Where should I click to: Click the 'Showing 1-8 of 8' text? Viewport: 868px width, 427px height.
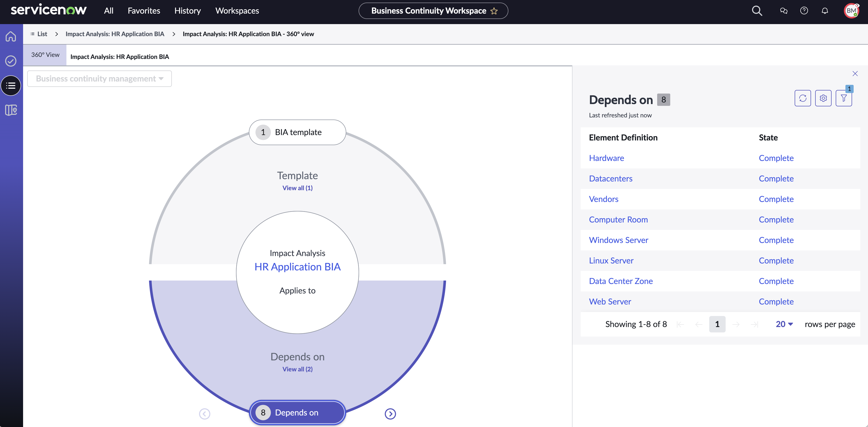click(636, 324)
